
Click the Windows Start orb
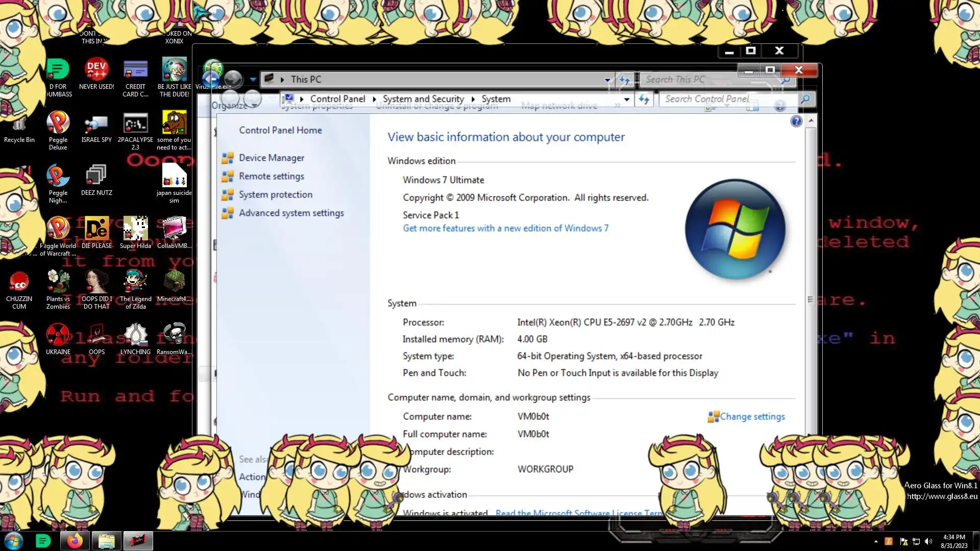(14, 541)
